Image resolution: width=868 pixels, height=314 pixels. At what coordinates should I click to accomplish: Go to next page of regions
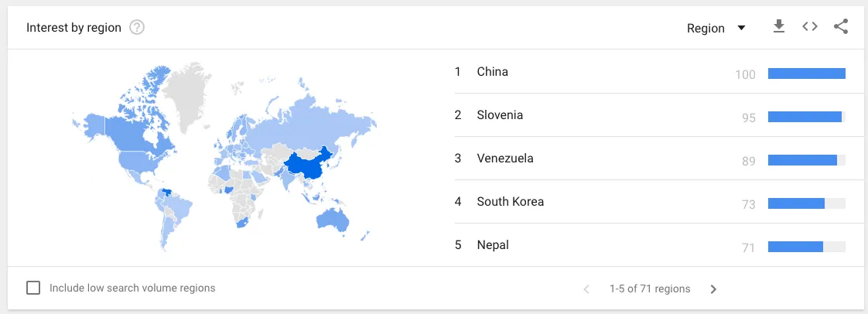(x=713, y=289)
